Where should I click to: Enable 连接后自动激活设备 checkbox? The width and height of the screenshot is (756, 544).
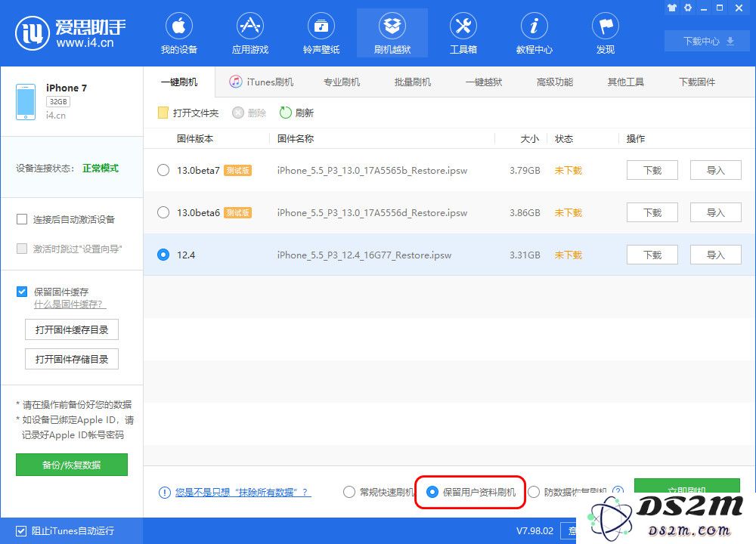click(x=22, y=220)
